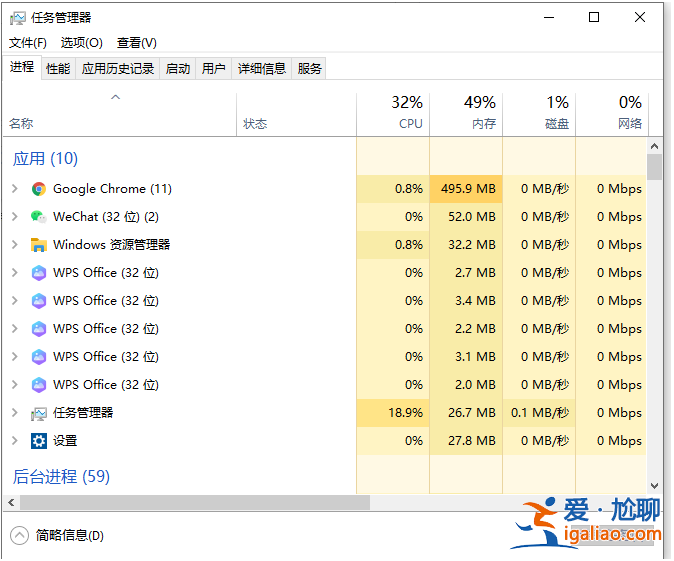
Task: Click the 简略信息 collapse arrow icon
Action: tap(19, 536)
